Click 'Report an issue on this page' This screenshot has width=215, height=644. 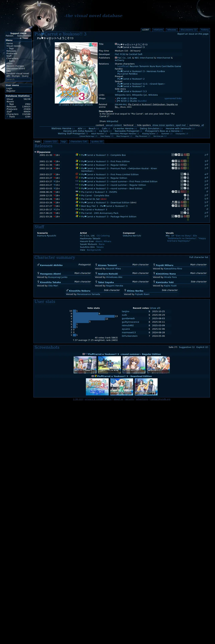(193, 34)
